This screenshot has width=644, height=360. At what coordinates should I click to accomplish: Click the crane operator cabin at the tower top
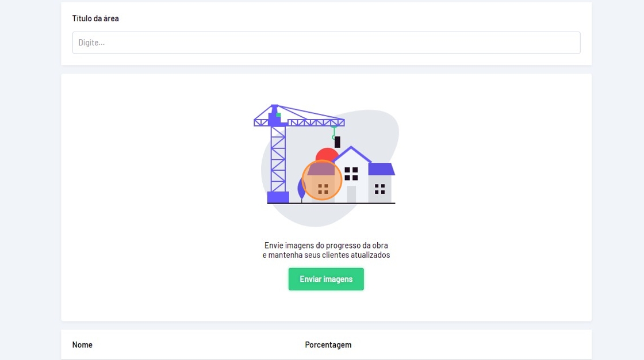coord(274,116)
